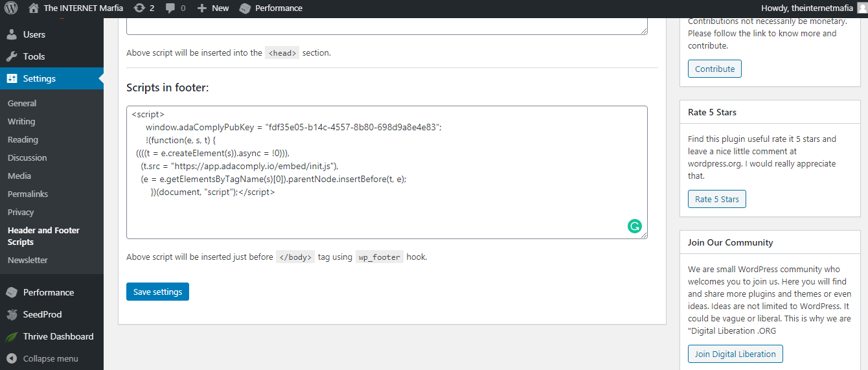Collapse the admin sidebar menu
This screenshot has height=370, width=868.
coord(52,358)
